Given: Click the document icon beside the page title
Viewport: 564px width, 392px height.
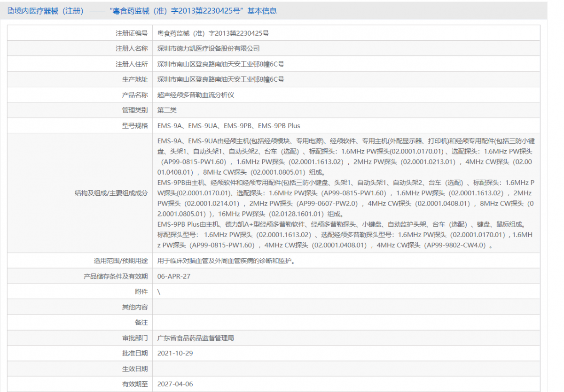Looking at the screenshot, I should (x=11, y=11).
